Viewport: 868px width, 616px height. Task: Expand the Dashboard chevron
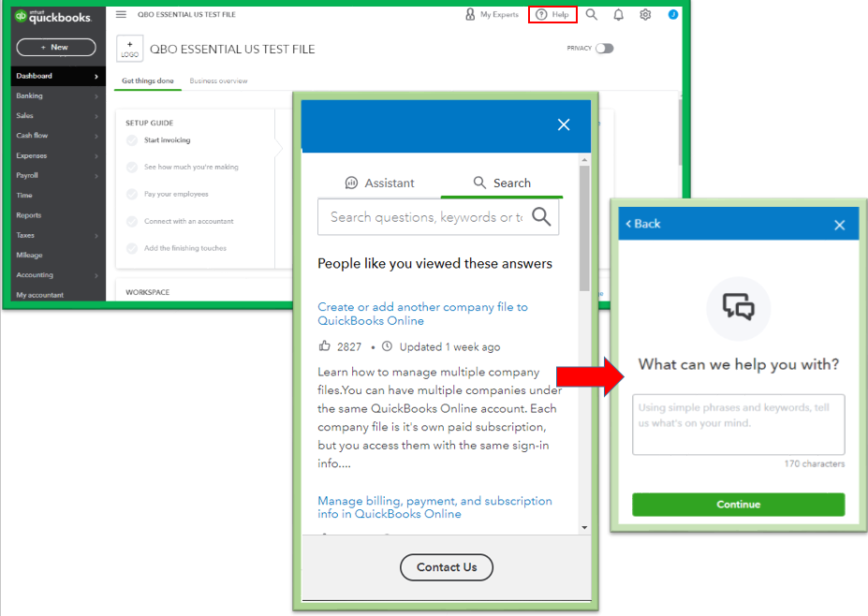pyautogui.click(x=96, y=77)
